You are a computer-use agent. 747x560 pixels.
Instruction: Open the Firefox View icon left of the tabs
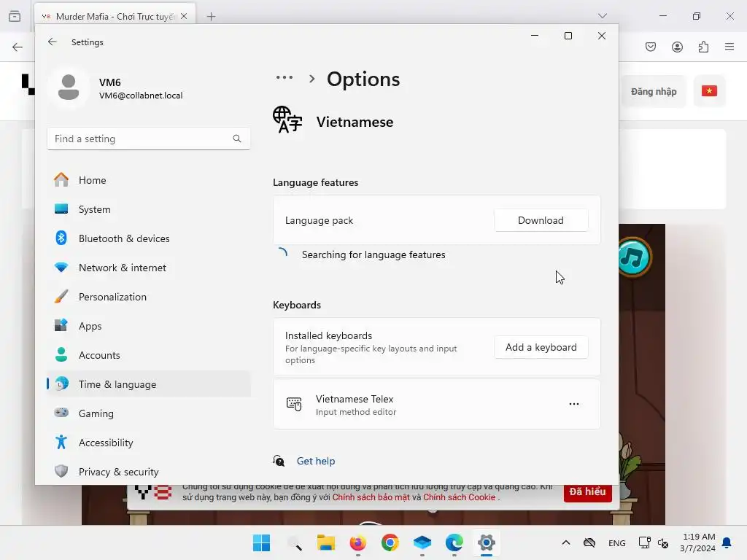(15, 16)
